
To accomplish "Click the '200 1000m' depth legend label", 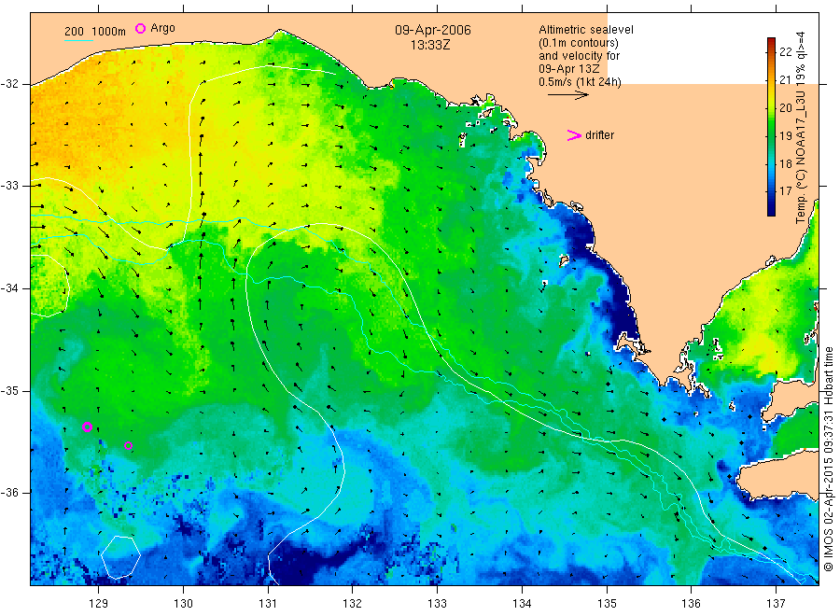I will click(95, 32).
